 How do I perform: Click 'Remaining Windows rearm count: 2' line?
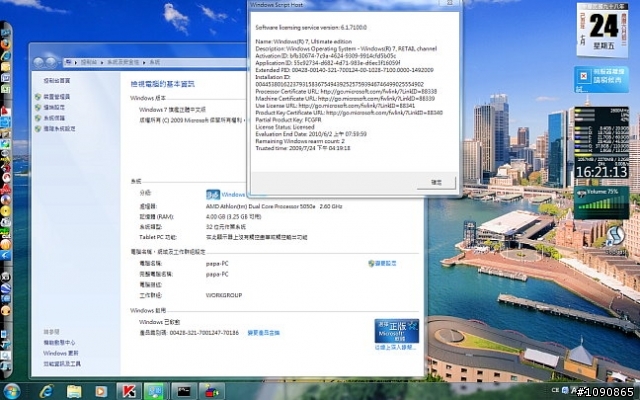(300, 141)
